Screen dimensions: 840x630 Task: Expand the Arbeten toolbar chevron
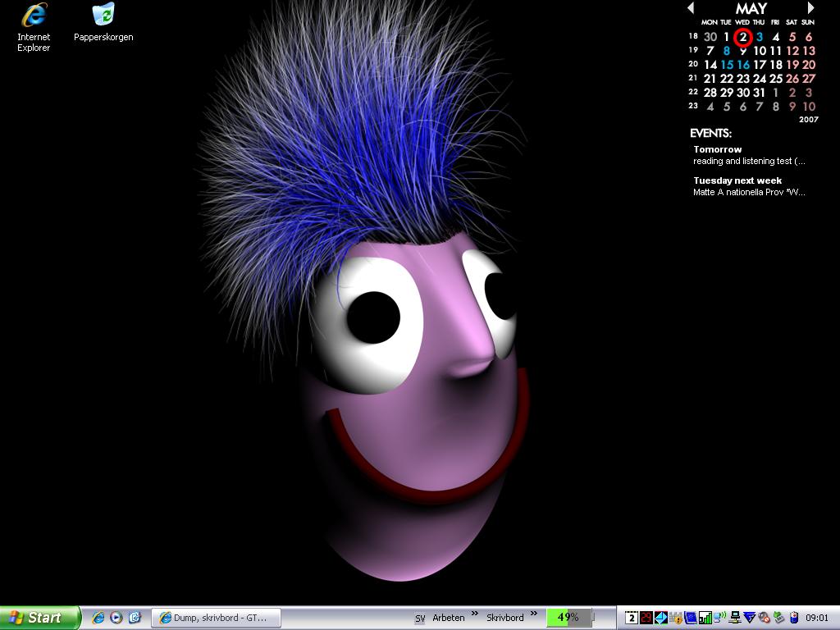[474, 614]
